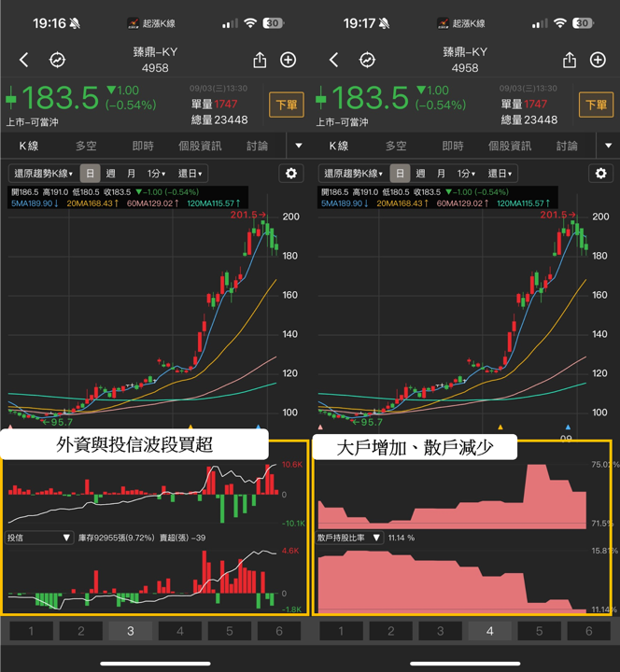Open 投信 indicator dropdown on left phone
The image size is (620, 672).
38,538
